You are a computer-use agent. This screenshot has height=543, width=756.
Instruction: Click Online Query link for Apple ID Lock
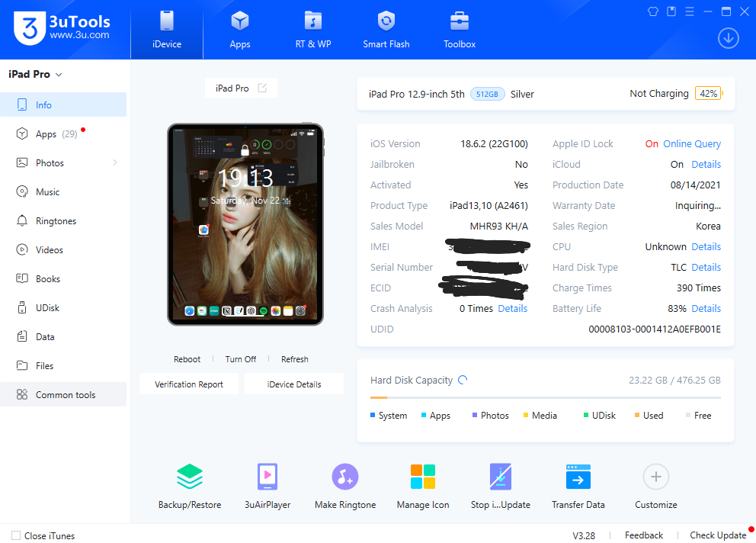(691, 144)
